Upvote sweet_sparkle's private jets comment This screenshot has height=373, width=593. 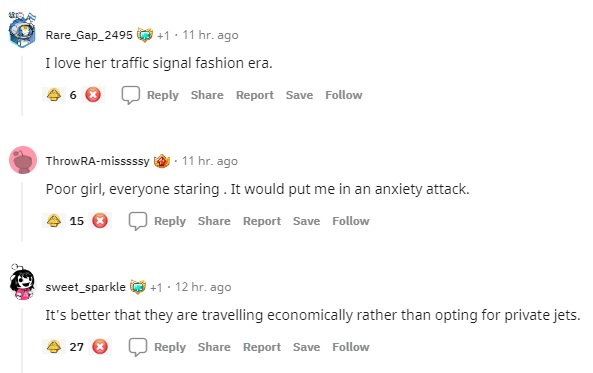54,347
